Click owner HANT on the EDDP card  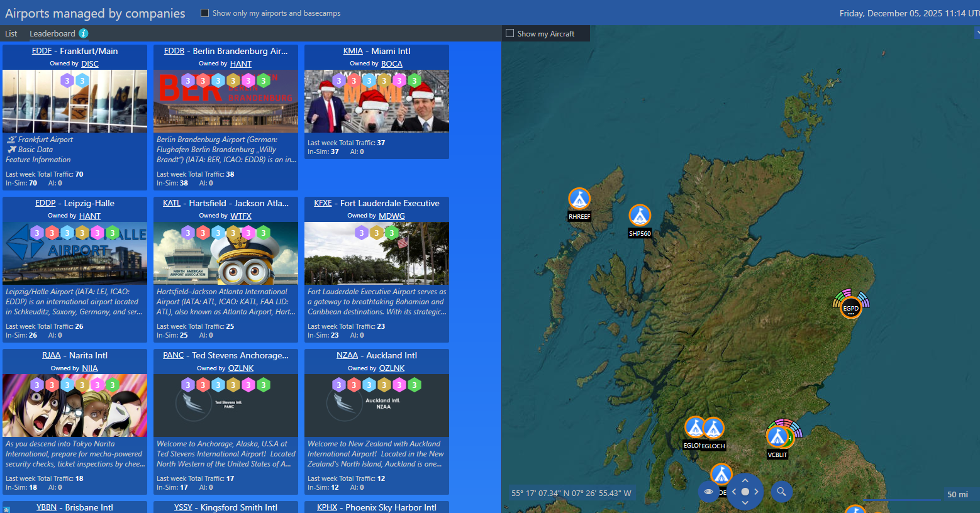click(90, 216)
